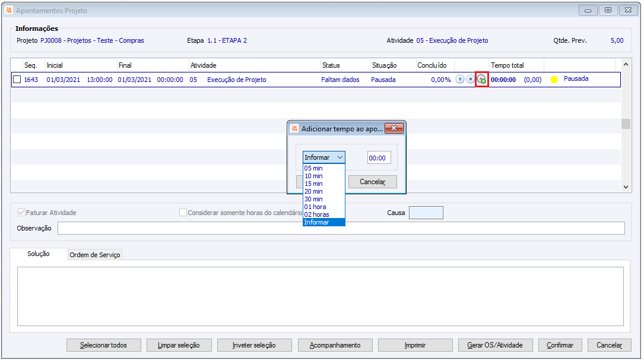The width and height of the screenshot is (644, 360).
Task: Choose 15 min from the dropdown list
Action: tap(323, 184)
